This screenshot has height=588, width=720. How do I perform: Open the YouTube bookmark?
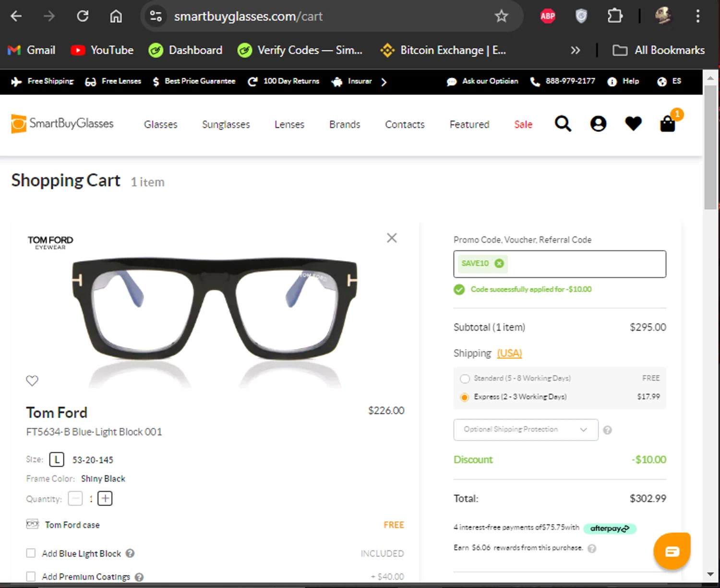coord(102,50)
